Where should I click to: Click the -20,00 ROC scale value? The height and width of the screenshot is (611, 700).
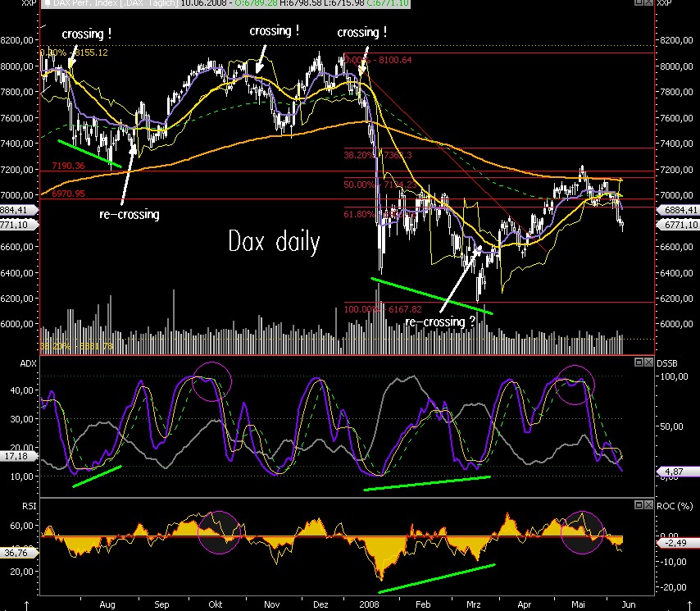click(673, 587)
